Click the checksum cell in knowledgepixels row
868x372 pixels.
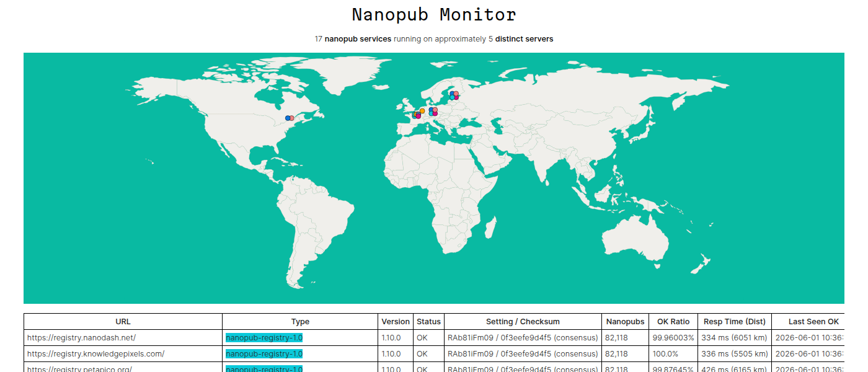tap(523, 354)
